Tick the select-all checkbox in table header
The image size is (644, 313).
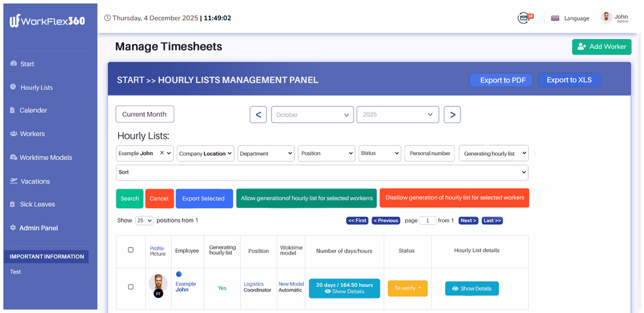(x=131, y=250)
